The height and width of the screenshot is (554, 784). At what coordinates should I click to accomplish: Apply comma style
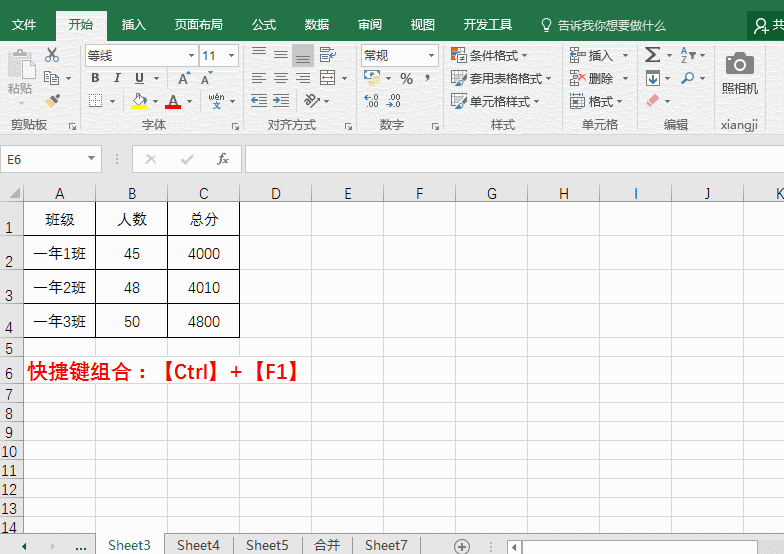(428, 78)
